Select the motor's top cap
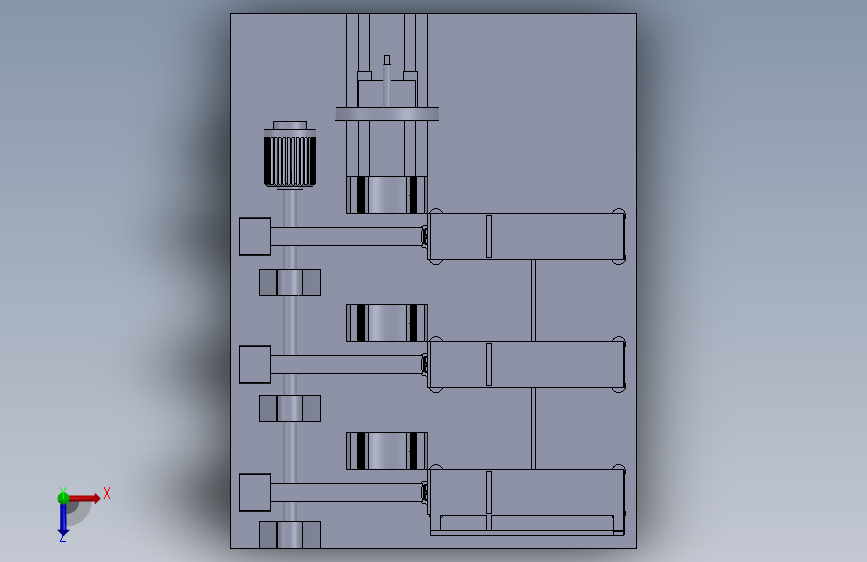The height and width of the screenshot is (562, 867). click(290, 125)
